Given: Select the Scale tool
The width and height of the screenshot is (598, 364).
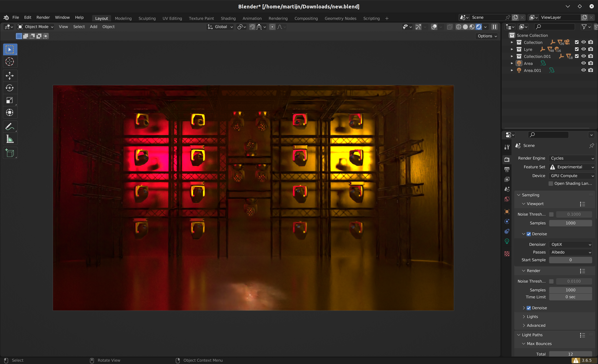Looking at the screenshot, I should click(x=10, y=100).
